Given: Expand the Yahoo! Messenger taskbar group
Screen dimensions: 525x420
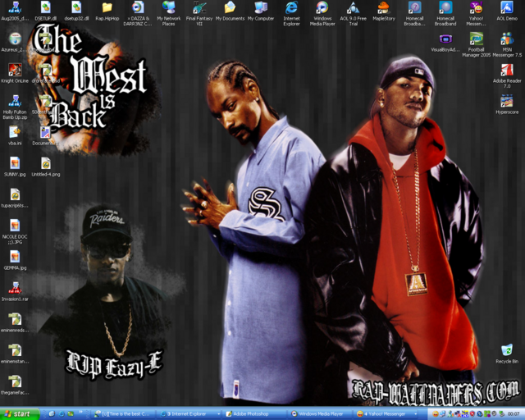Looking at the screenshot, I should click(x=386, y=414).
